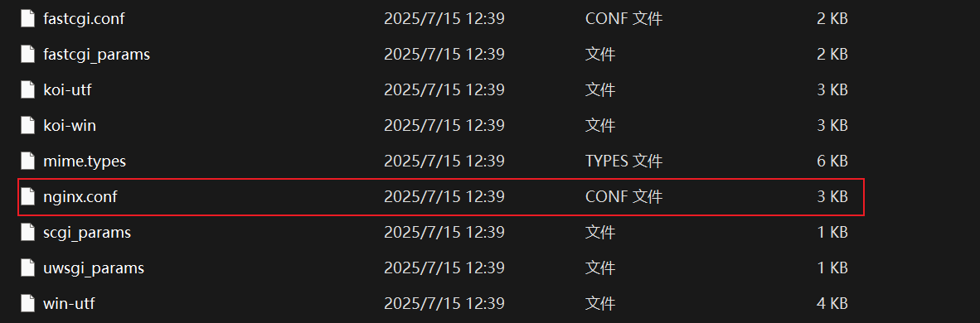This screenshot has height=323, width=980.
Task: Click the modified date of koi-utf
Action: click(x=444, y=90)
